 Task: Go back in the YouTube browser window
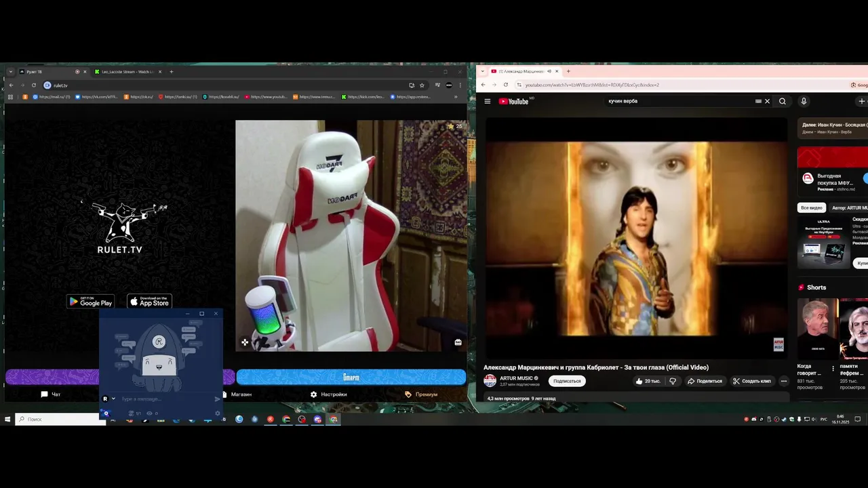483,85
